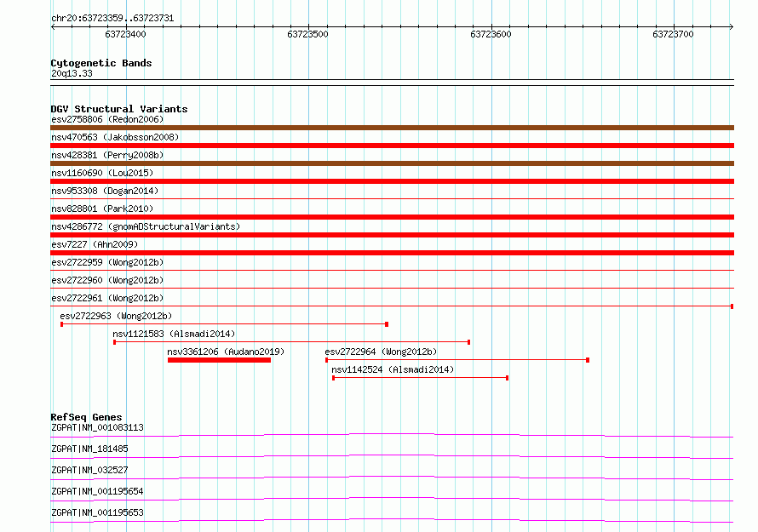Click the left arrow end of the ruler
This screenshot has height=532, width=758.
pyautogui.click(x=53, y=26)
